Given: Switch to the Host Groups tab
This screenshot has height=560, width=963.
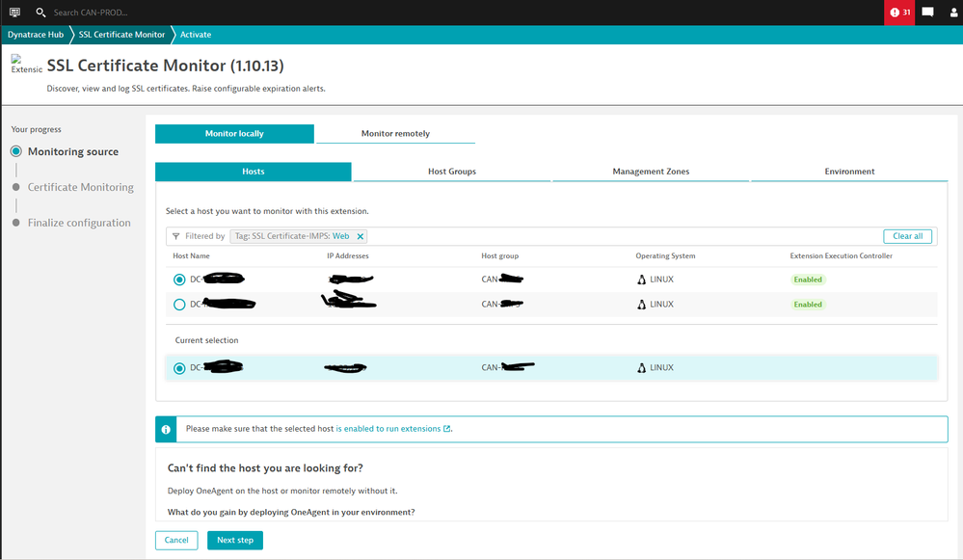Looking at the screenshot, I should click(x=451, y=172).
